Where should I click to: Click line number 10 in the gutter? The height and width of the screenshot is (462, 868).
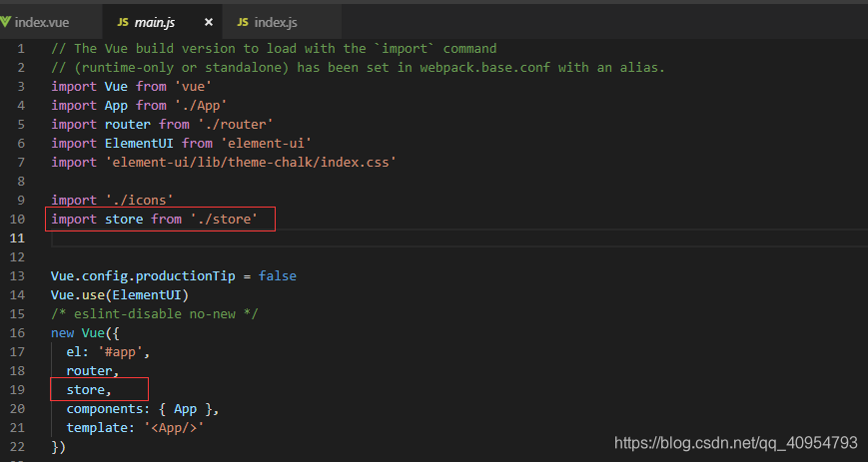click(x=17, y=220)
